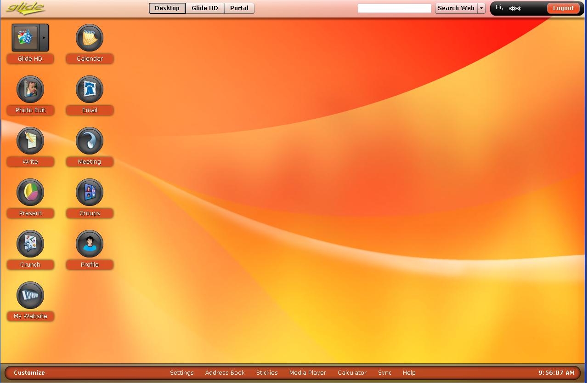Click the Email label under its icon
Screen dimensions: 588x383
point(90,110)
